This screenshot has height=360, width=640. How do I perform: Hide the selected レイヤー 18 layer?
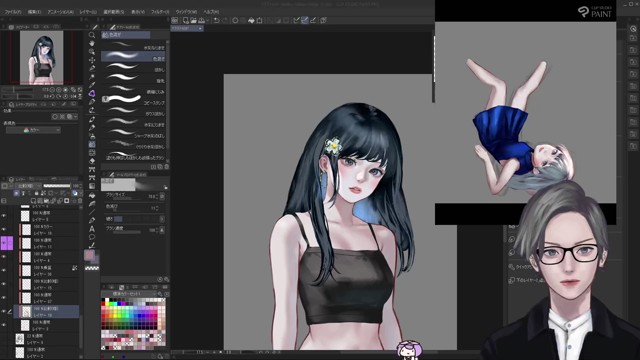coord(4,311)
